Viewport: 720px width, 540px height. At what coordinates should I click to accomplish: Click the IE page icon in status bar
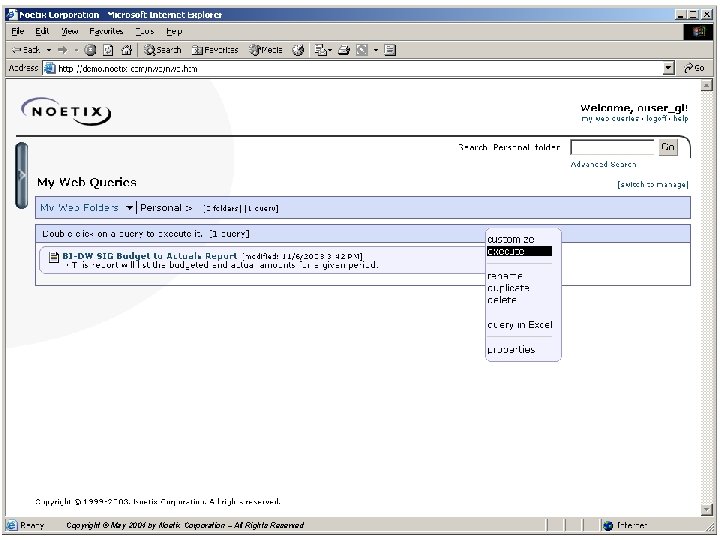point(12,525)
